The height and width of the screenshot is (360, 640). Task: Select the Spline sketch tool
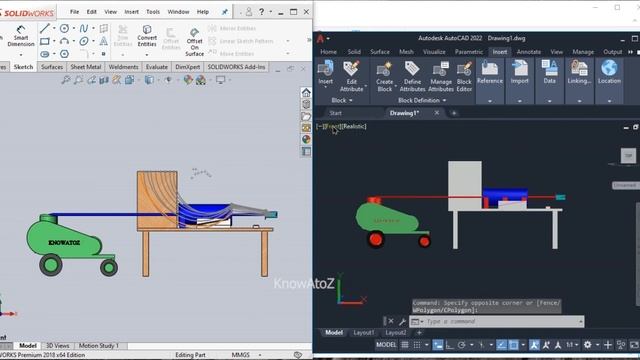point(84,28)
